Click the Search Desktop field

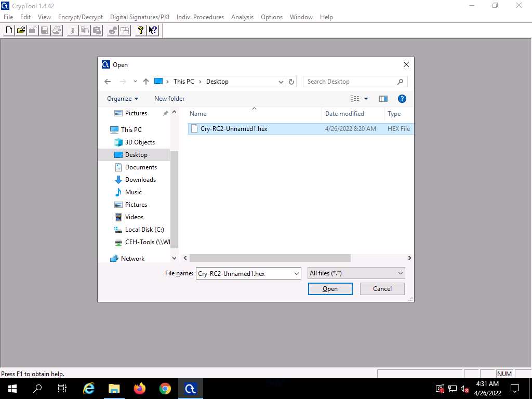tap(351, 82)
